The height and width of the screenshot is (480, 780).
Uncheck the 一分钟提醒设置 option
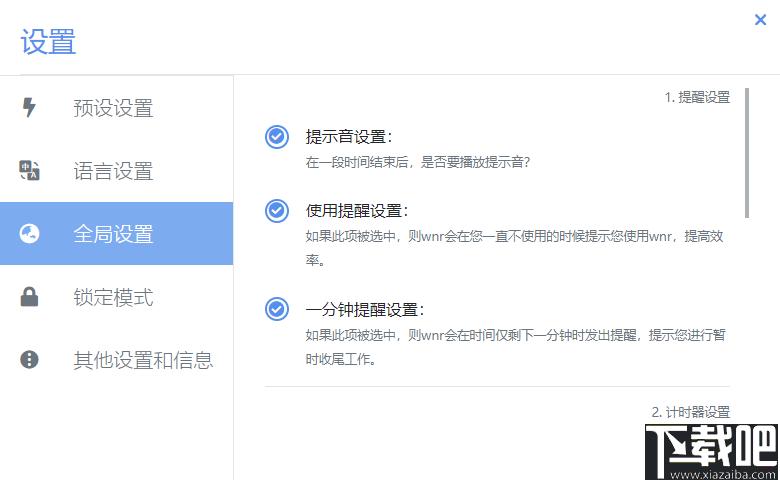(x=277, y=309)
